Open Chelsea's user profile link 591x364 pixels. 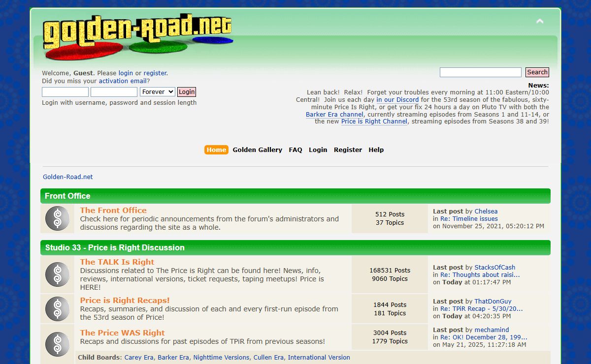pyautogui.click(x=486, y=212)
